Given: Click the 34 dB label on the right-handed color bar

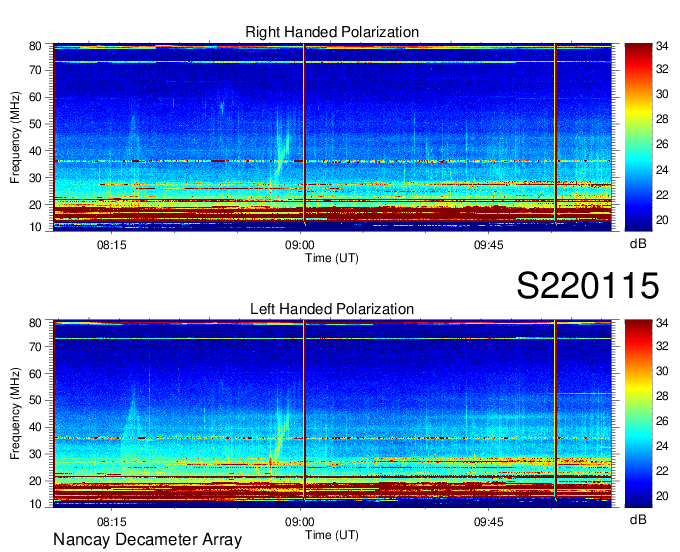Looking at the screenshot, I should tap(662, 45).
